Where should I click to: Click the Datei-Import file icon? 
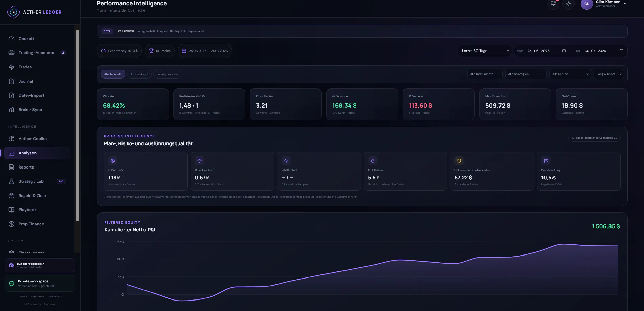pos(12,95)
